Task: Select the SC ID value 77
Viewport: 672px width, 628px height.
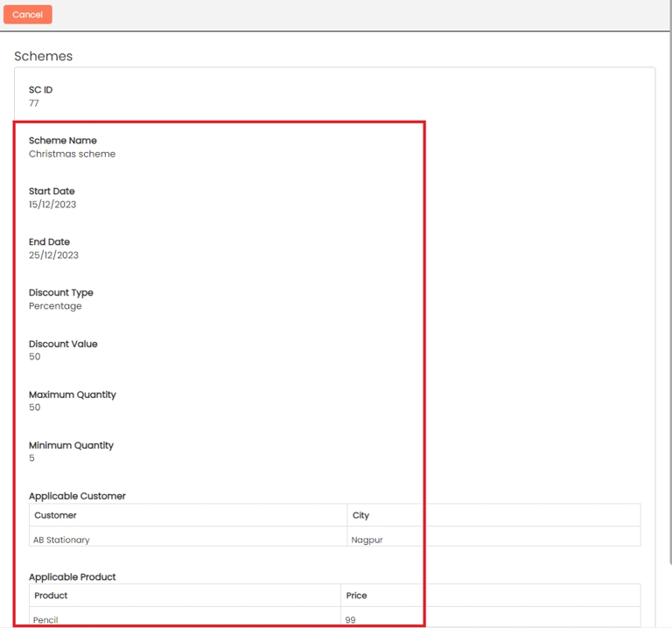Action: click(x=34, y=103)
